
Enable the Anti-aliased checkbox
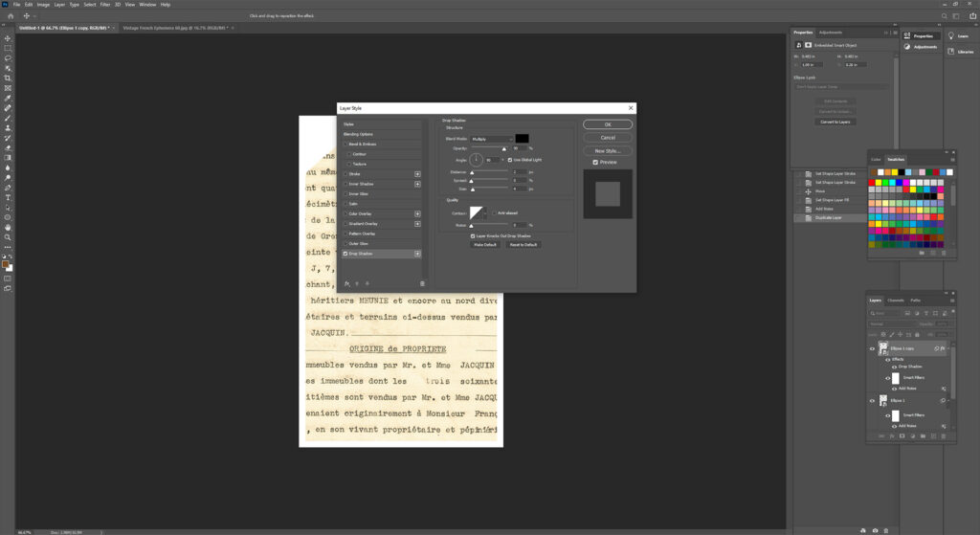(494, 212)
